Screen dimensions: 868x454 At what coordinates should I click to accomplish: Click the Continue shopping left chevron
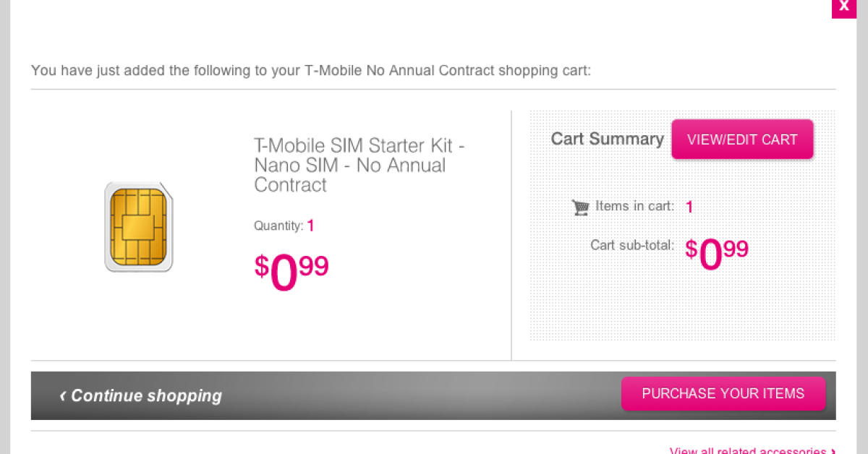tap(63, 395)
